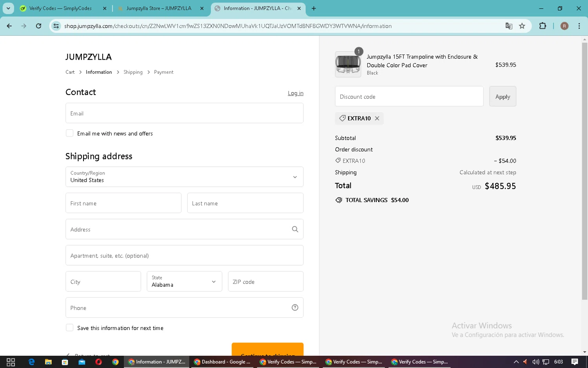The image size is (588, 368).
Task: Open the Dashboard - Google taskbar window
Action: pyautogui.click(x=223, y=362)
